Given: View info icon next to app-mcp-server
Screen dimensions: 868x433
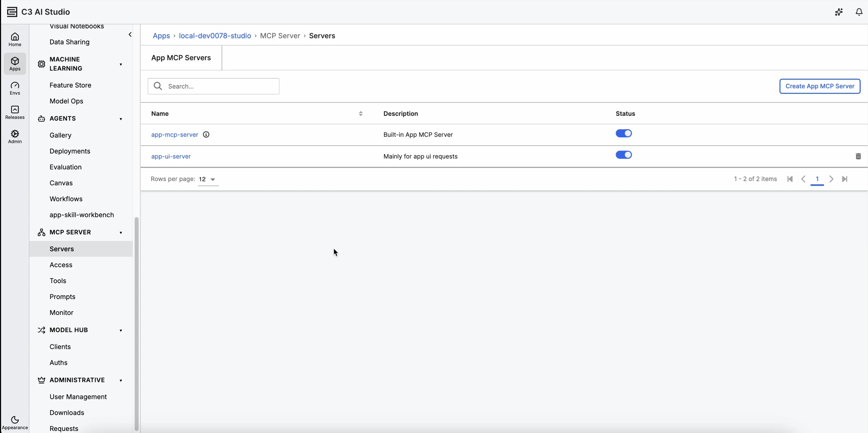Looking at the screenshot, I should click(x=206, y=135).
